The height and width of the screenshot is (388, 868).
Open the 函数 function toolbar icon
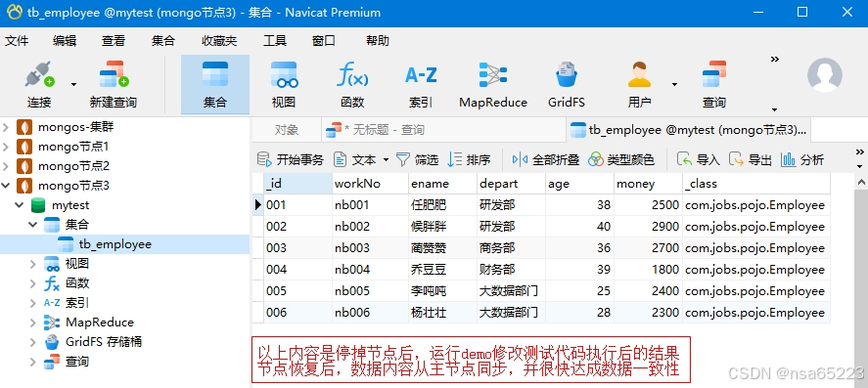(352, 85)
